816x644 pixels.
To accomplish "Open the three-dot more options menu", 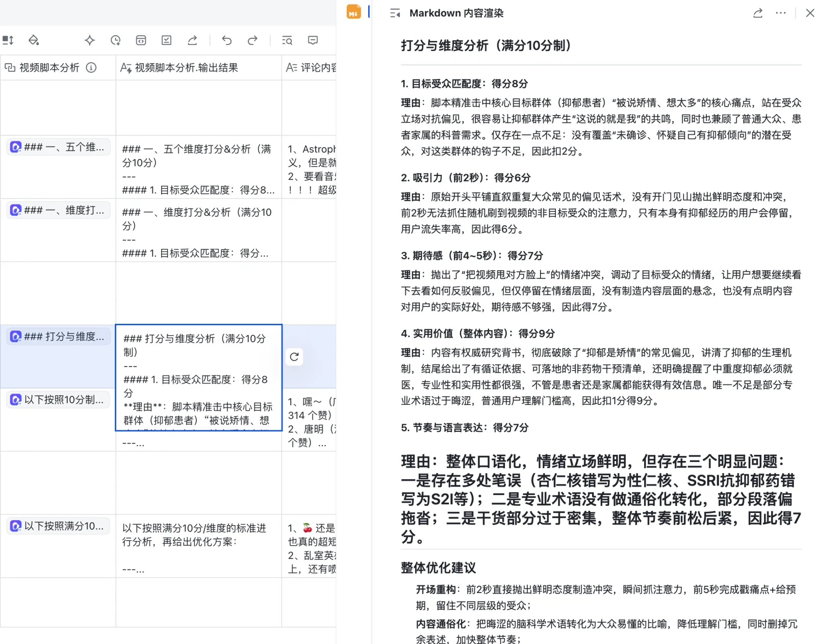I will coord(781,13).
